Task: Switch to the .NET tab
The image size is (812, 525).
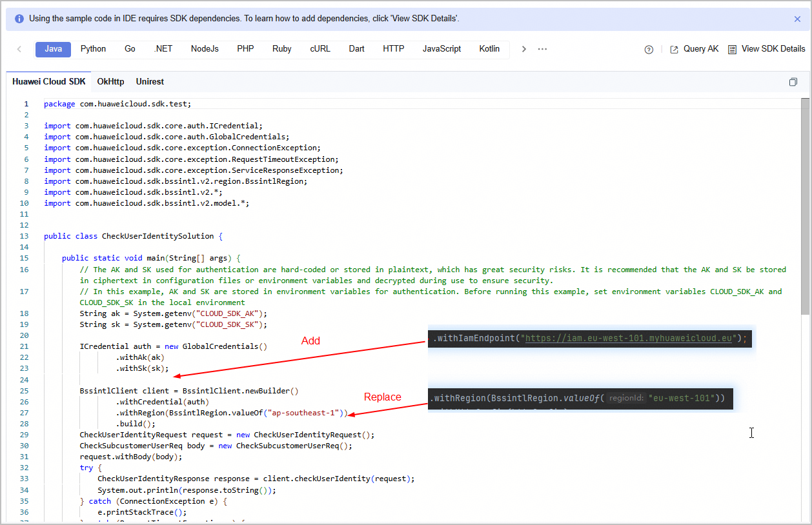Action: tap(163, 49)
